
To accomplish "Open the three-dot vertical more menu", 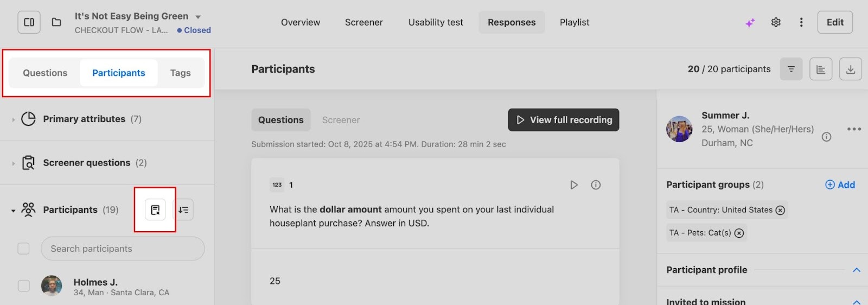I will tap(801, 22).
